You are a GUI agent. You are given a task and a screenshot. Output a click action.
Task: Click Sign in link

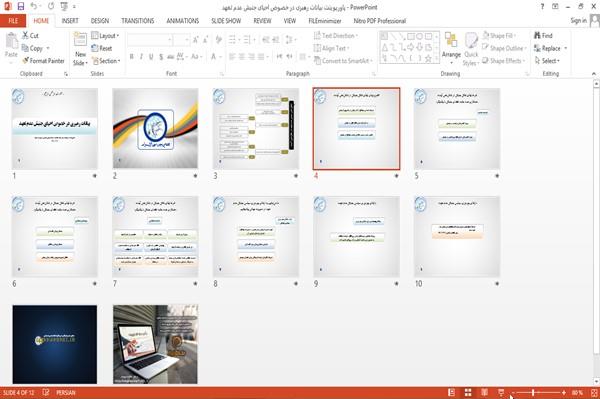(x=578, y=21)
